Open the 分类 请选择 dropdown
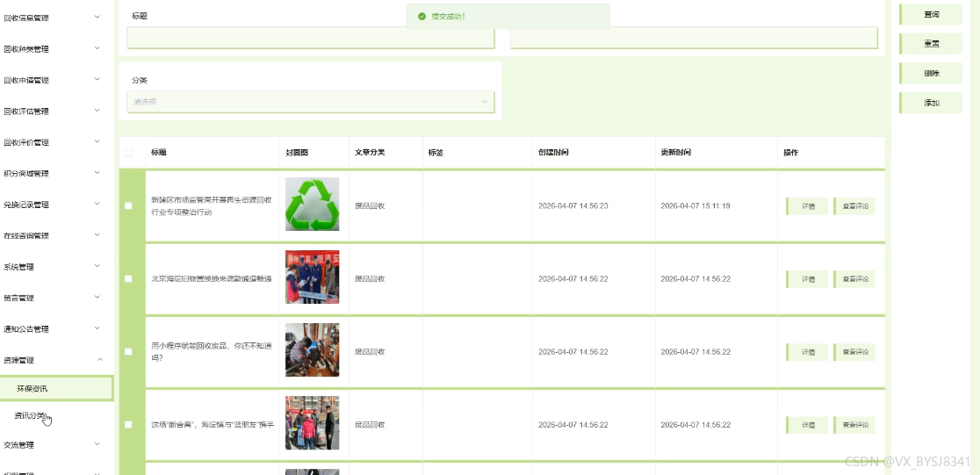This screenshot has height=475, width=980. click(x=311, y=102)
